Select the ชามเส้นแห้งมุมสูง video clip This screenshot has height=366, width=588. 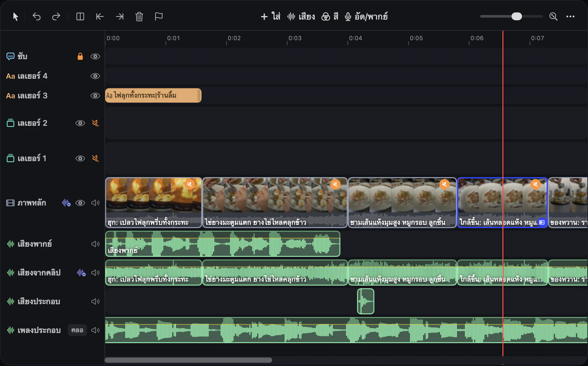402,203
